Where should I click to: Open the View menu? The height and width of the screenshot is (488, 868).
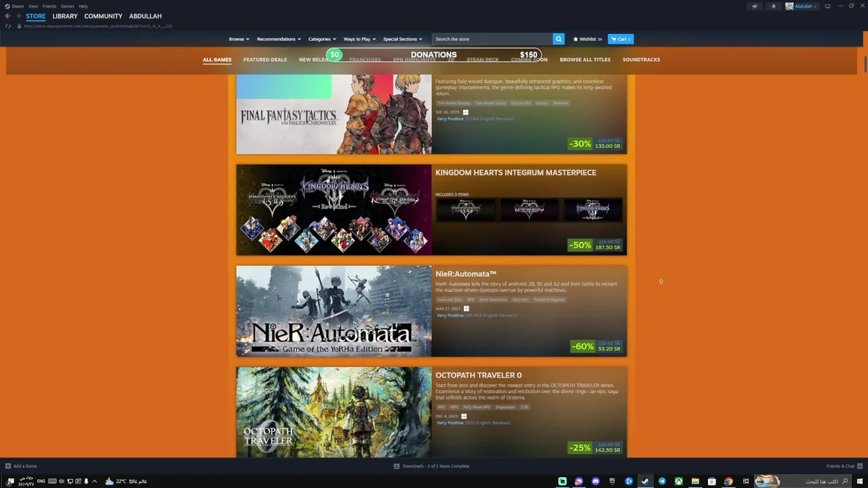click(33, 6)
